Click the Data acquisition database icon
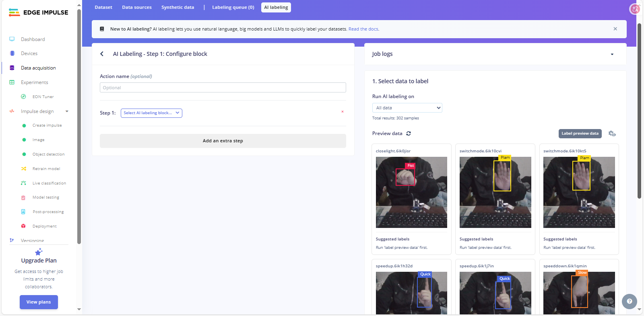The height and width of the screenshot is (316, 644). click(12, 68)
